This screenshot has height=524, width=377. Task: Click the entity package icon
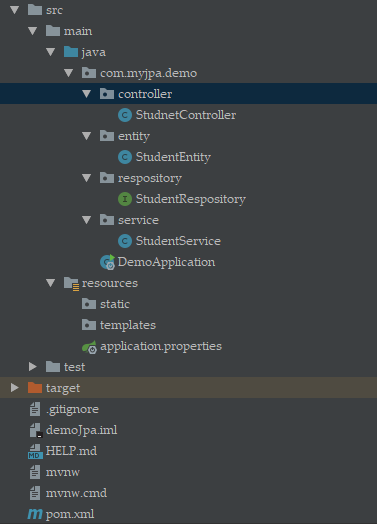coord(107,136)
